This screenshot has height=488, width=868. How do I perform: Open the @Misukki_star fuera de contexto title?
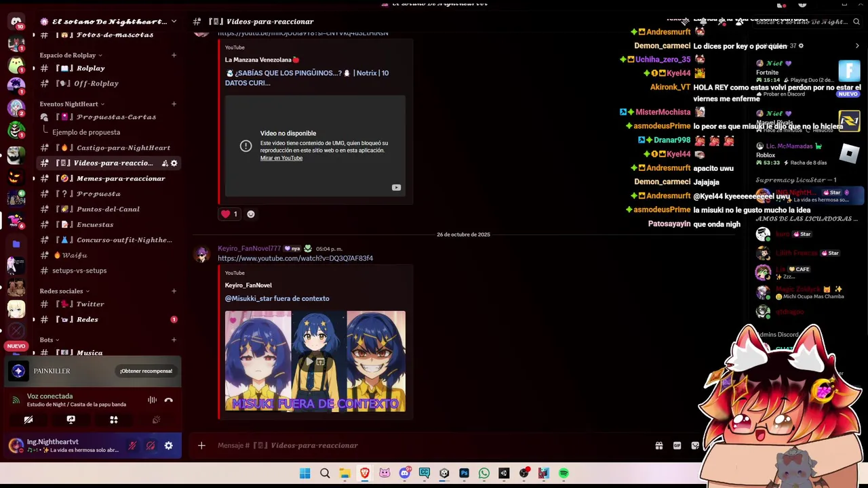point(277,298)
